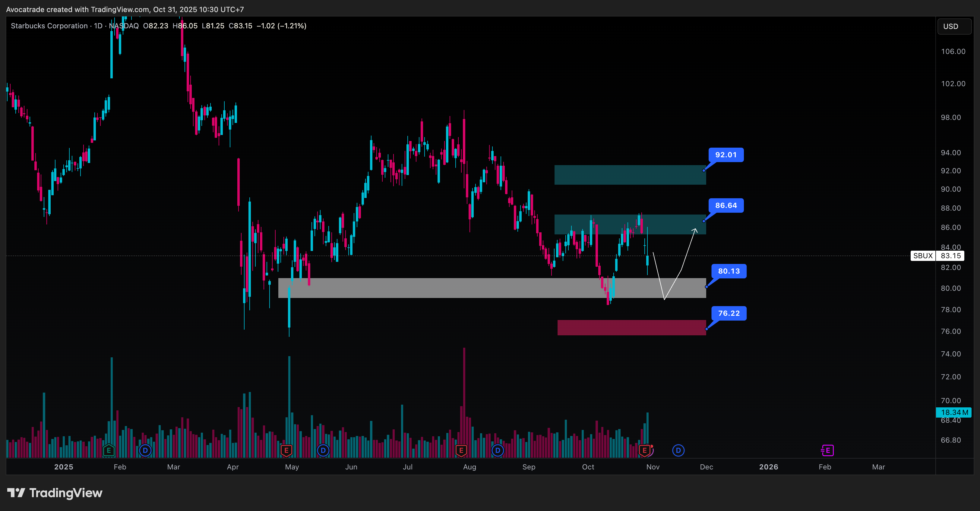This screenshot has width=980, height=511.
Task: Select the 76.22 price label
Action: [729, 313]
